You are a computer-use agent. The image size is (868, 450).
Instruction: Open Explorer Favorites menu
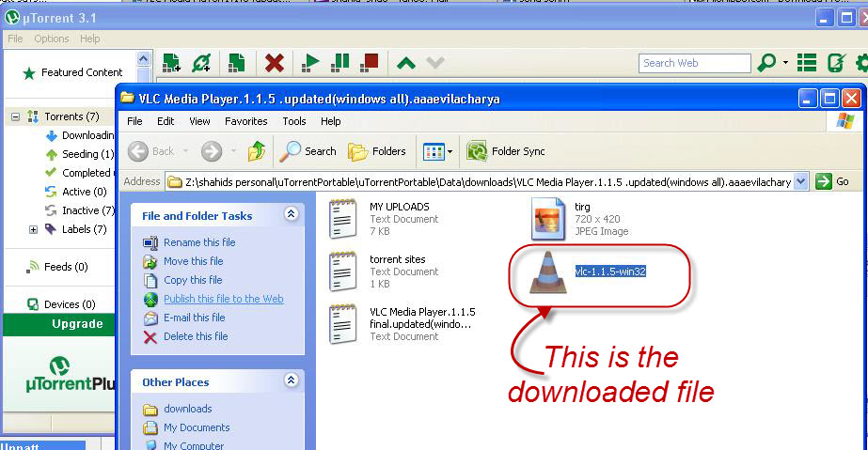[245, 121]
